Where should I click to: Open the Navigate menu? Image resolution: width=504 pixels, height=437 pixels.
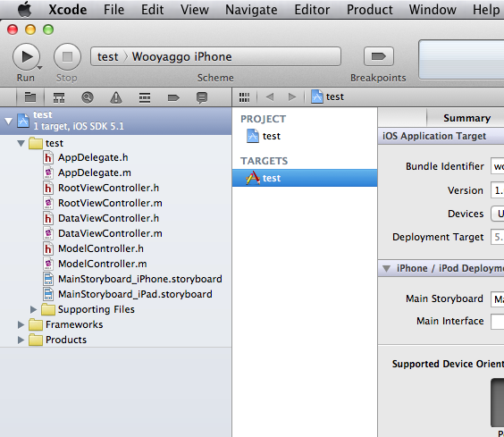click(x=251, y=10)
